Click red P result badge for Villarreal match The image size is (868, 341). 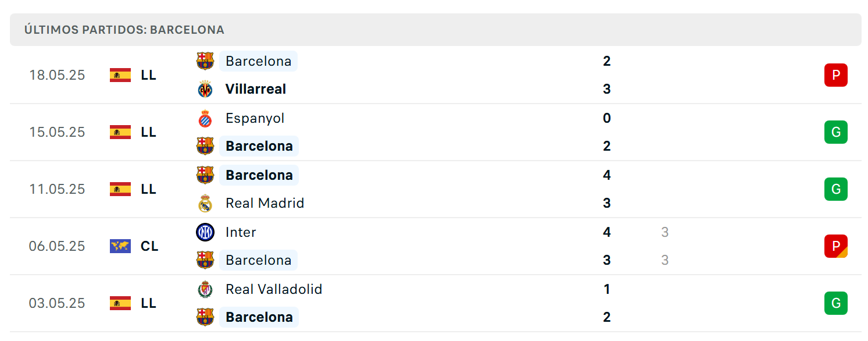pyautogui.click(x=836, y=75)
